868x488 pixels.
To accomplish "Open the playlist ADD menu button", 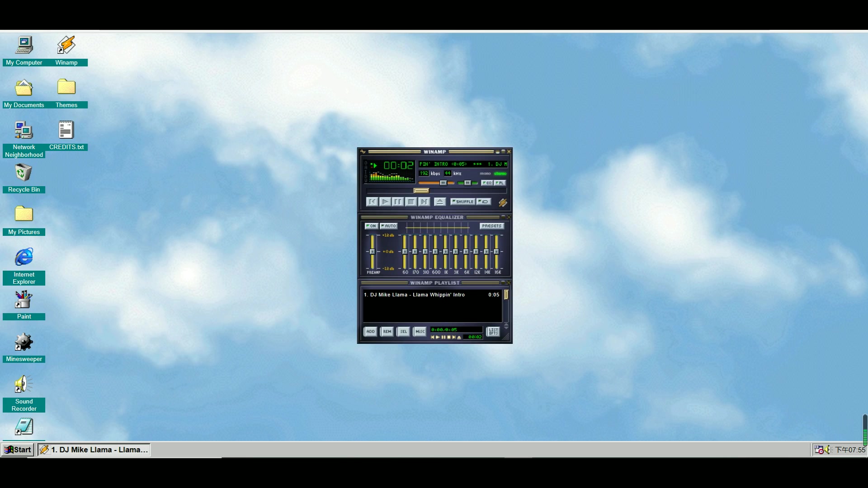I will [x=371, y=332].
